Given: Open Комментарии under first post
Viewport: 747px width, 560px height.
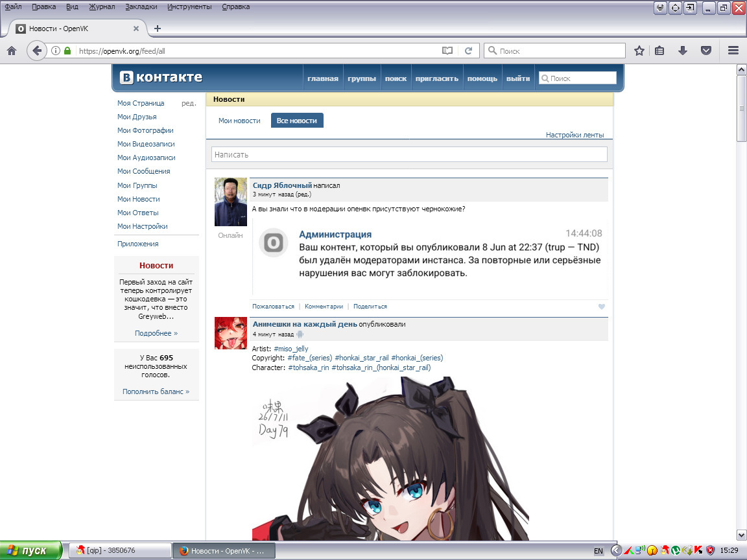Looking at the screenshot, I should 324,307.
